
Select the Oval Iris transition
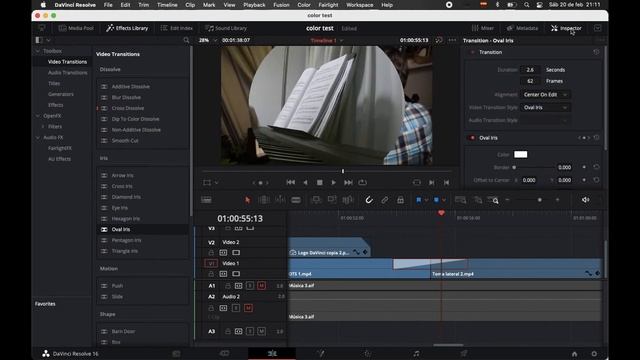(121, 229)
